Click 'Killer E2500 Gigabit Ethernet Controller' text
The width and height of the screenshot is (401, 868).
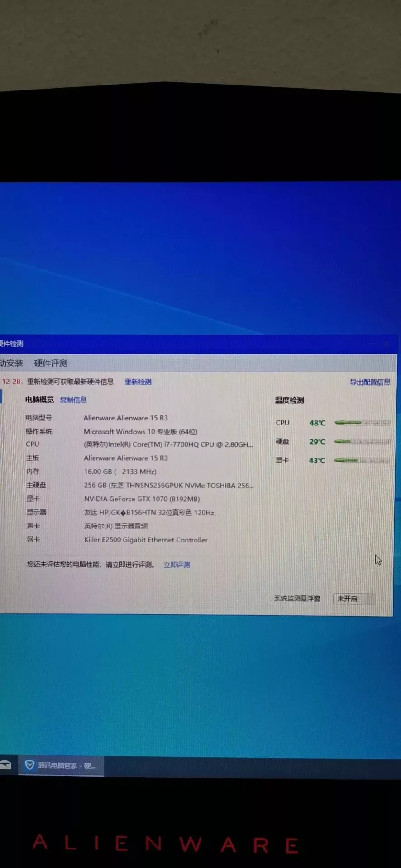[146, 540]
